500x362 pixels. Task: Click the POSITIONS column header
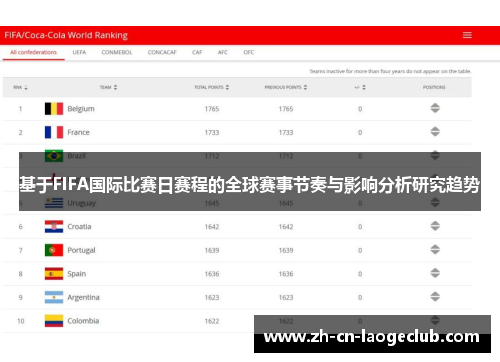point(434,87)
